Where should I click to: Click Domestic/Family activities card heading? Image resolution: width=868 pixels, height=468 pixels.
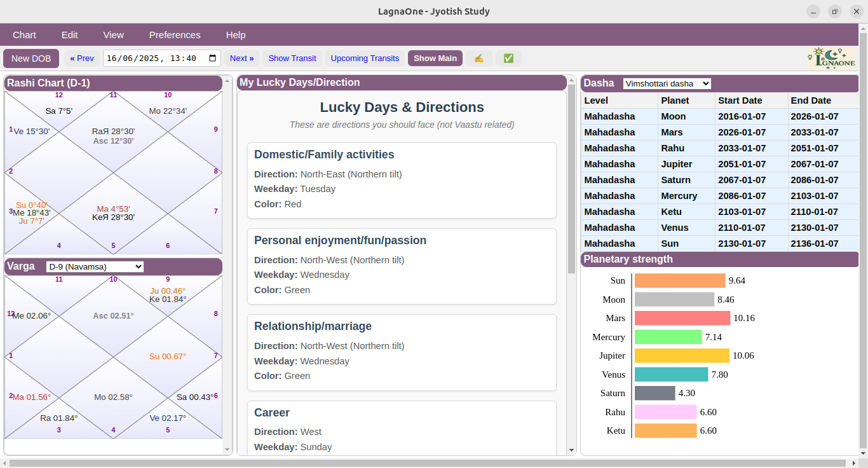[324, 155]
